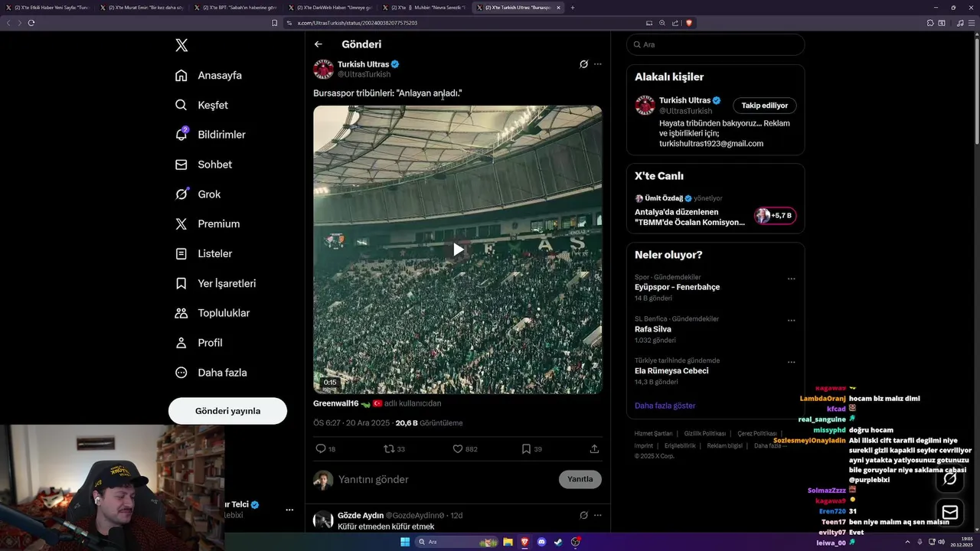Reload the page in the browser

[31, 23]
